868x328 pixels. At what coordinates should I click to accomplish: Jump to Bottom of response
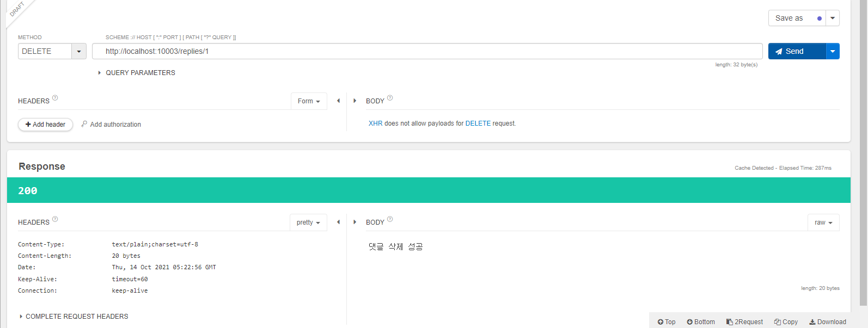click(x=701, y=322)
